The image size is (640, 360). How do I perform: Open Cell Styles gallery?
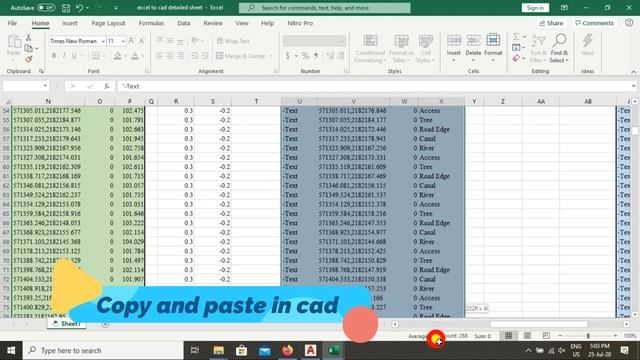425,49
